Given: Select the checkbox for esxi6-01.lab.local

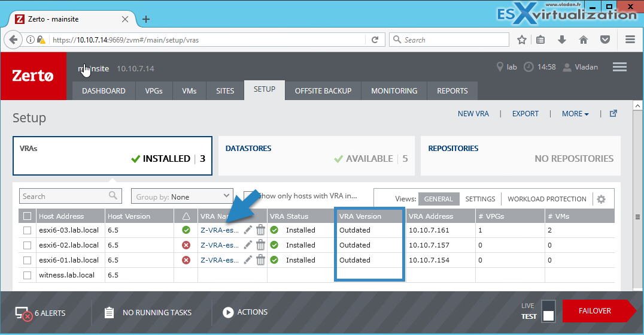Looking at the screenshot, I should tap(27, 260).
